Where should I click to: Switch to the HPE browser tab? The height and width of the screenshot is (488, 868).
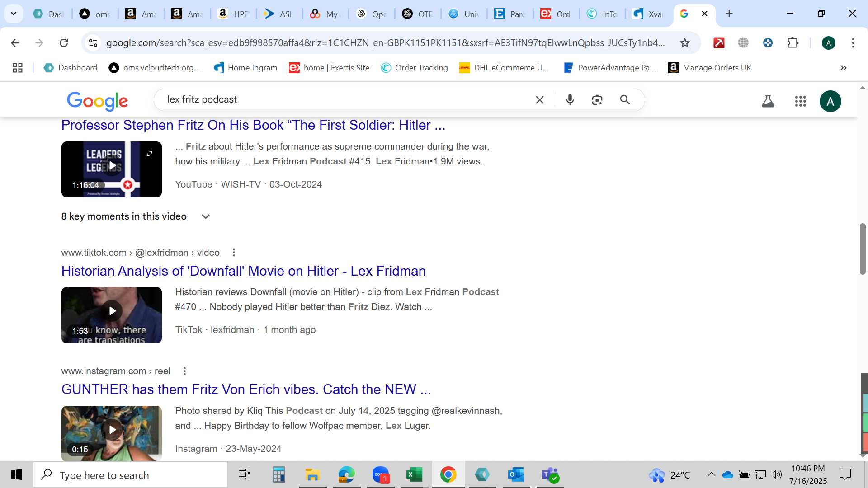(x=233, y=14)
